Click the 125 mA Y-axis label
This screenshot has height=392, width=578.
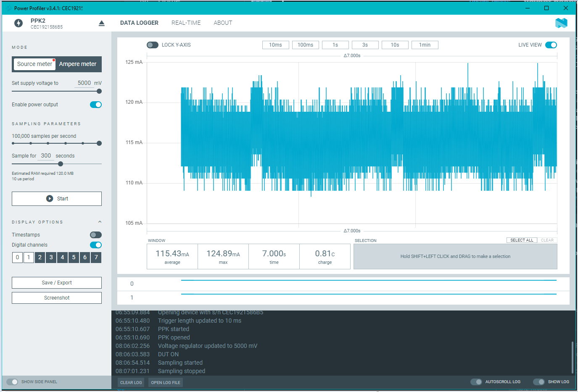(134, 62)
